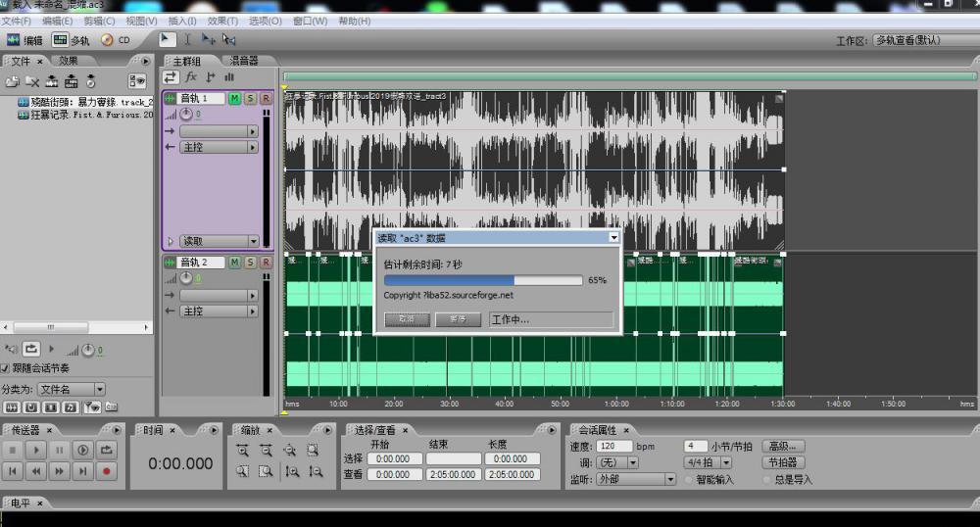Click Zoom In Vertically icon
The image size is (980, 527).
coord(292,471)
